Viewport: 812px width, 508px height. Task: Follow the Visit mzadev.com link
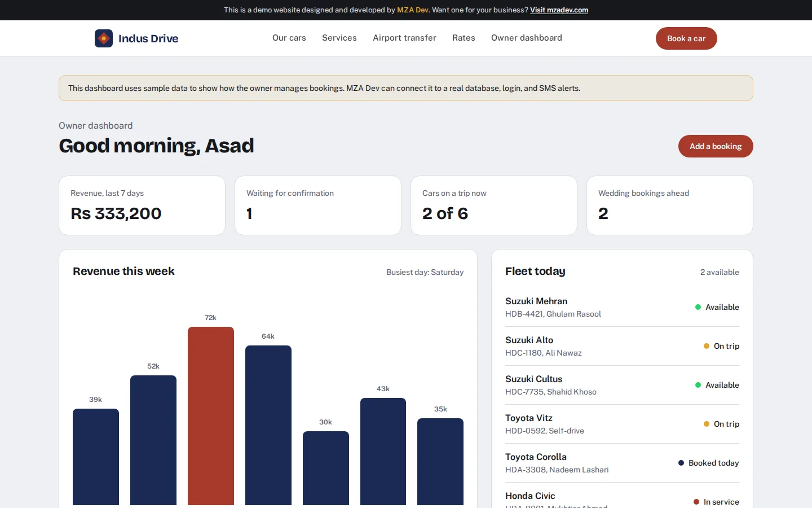pyautogui.click(x=559, y=10)
